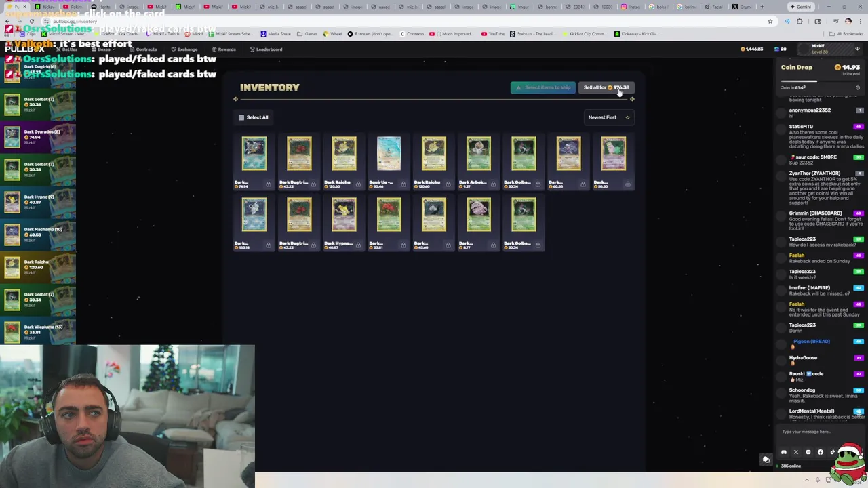Bookmark page with the star icon
The image size is (868, 488).
click(x=770, y=22)
